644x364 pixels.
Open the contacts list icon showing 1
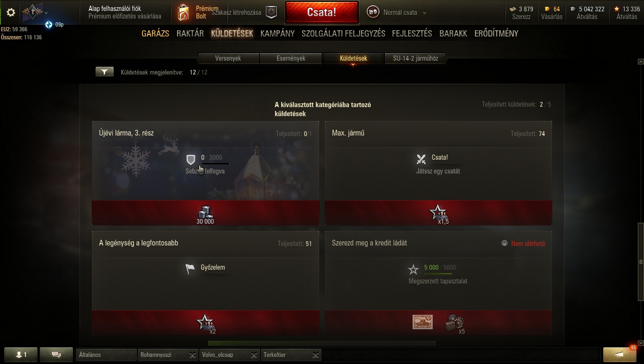coord(20,355)
